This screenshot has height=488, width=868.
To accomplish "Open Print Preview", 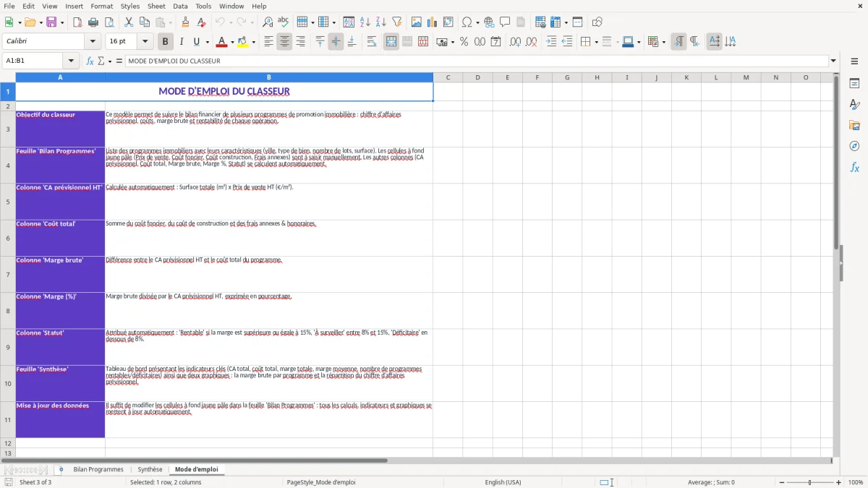I will click(x=109, y=22).
